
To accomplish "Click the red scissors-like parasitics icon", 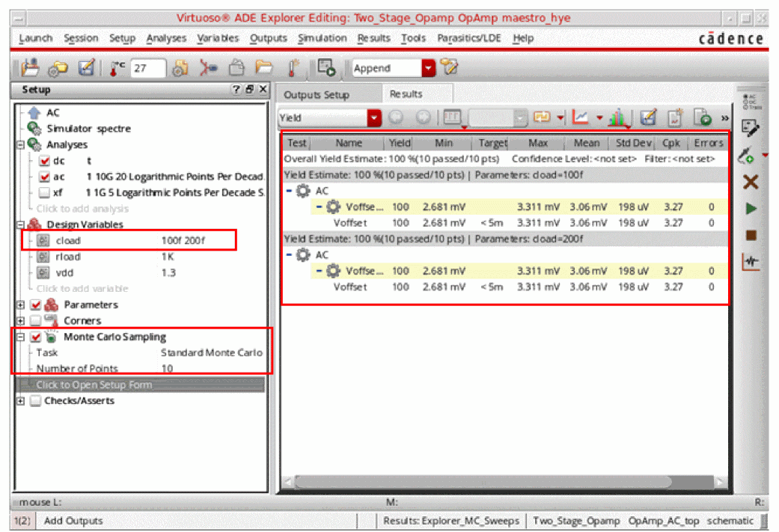I will coord(208,67).
